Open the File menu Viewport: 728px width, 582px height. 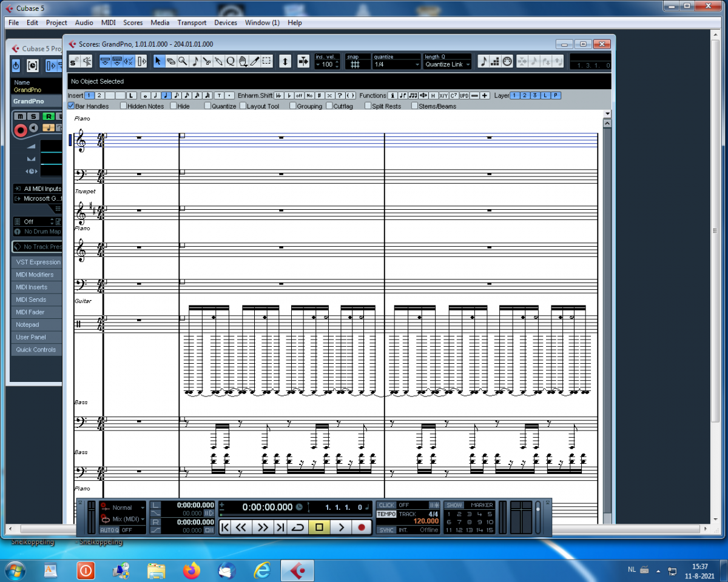pyautogui.click(x=14, y=22)
